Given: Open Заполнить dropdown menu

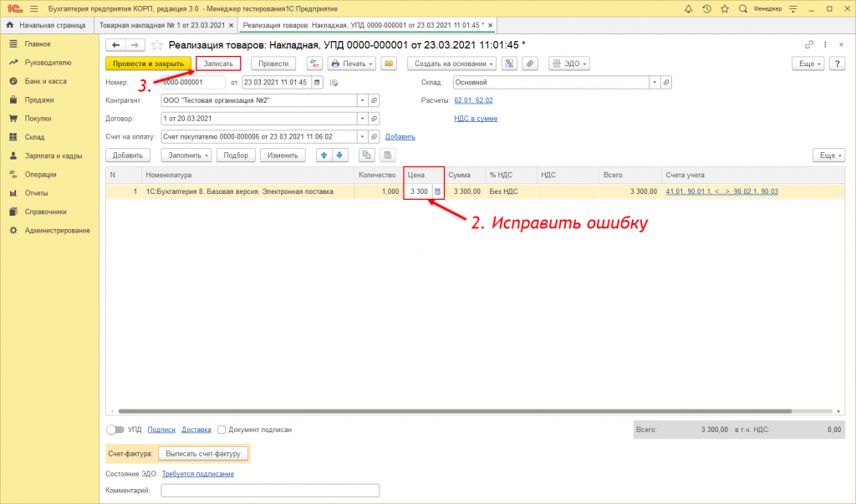Looking at the screenshot, I should coord(186,155).
